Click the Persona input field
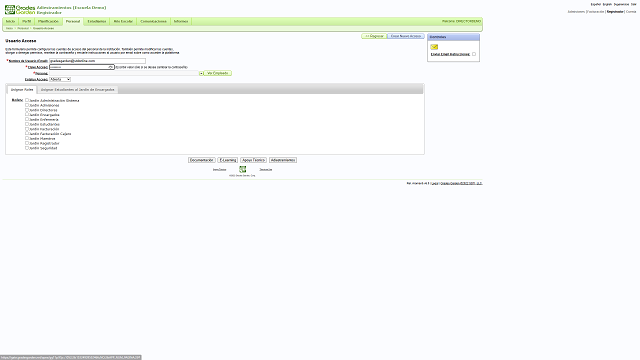Screen dimensions: 640x360 point(124,73)
